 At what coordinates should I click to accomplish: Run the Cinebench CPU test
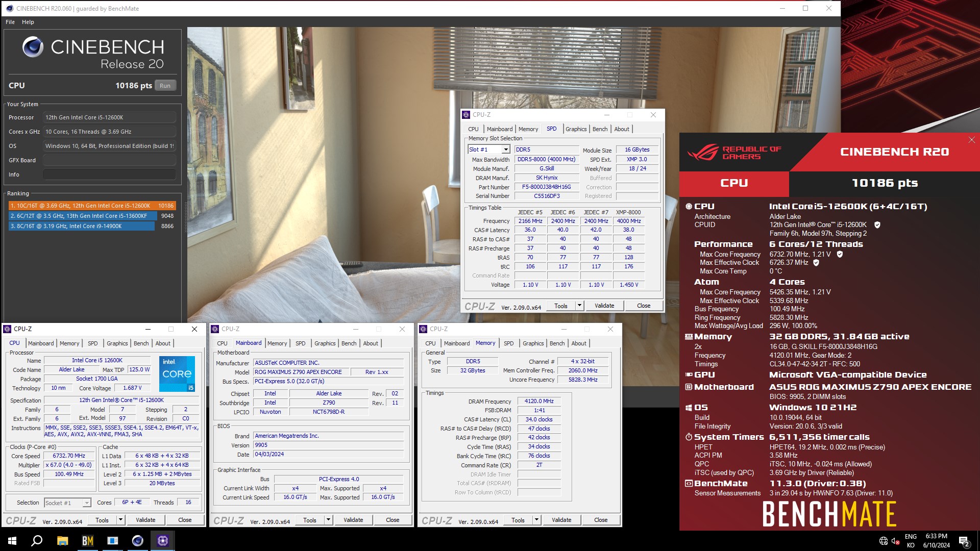[x=165, y=86]
